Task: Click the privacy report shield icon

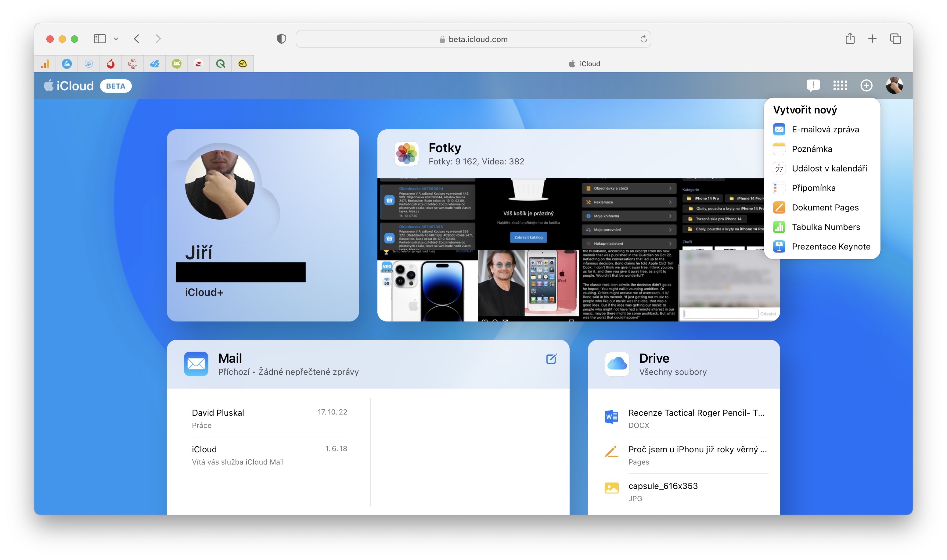Action: click(281, 39)
